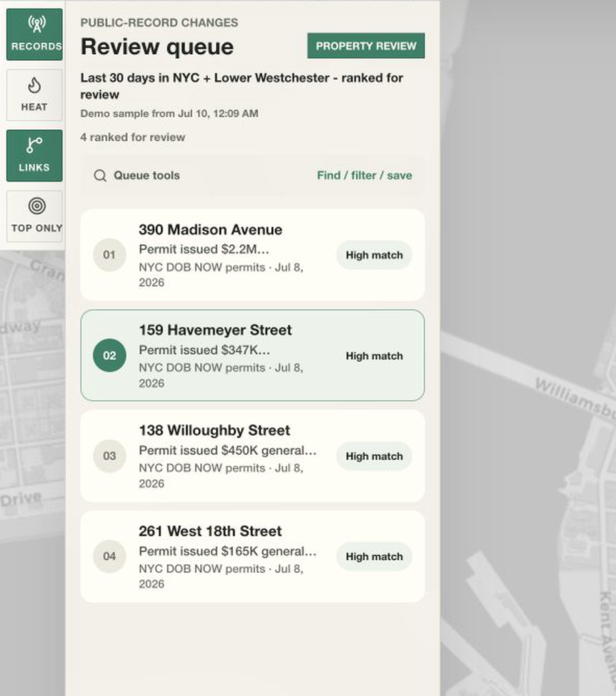Open the 390 Madison Avenue title
Viewport: 616px width, 696px height.
point(210,230)
